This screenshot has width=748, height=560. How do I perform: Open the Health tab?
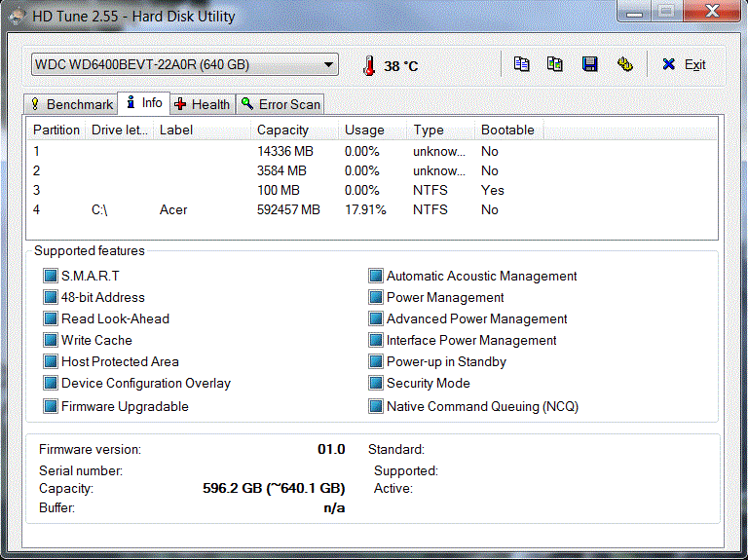point(203,104)
